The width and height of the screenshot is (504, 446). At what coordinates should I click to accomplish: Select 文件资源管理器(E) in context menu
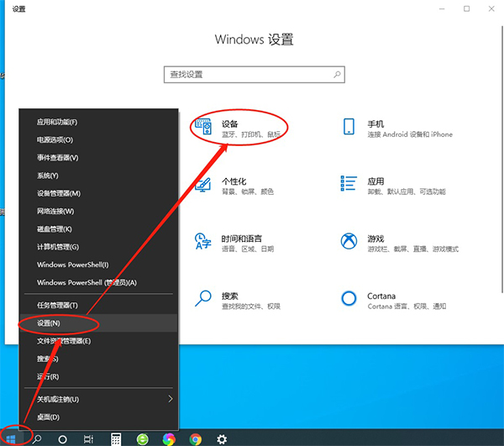(98, 341)
